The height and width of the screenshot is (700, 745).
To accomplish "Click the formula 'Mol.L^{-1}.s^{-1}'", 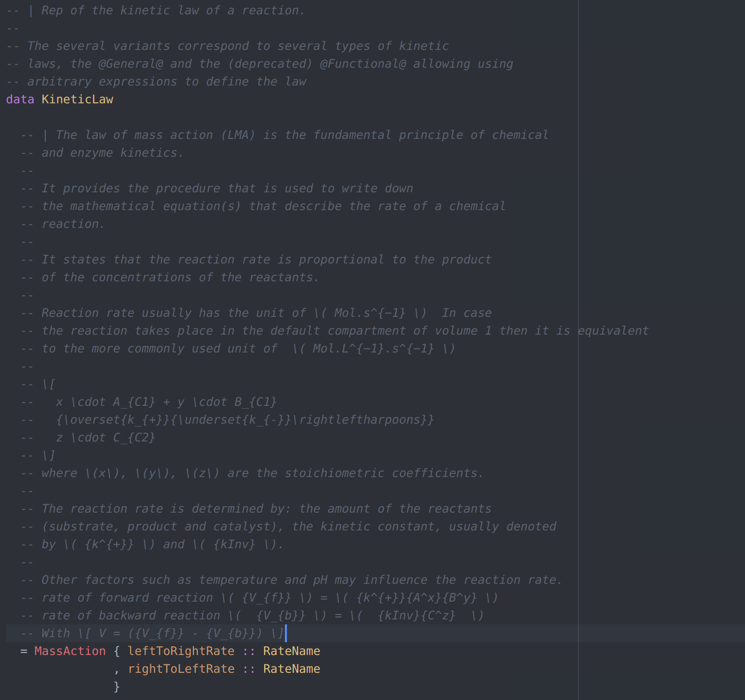I will click(373, 349).
